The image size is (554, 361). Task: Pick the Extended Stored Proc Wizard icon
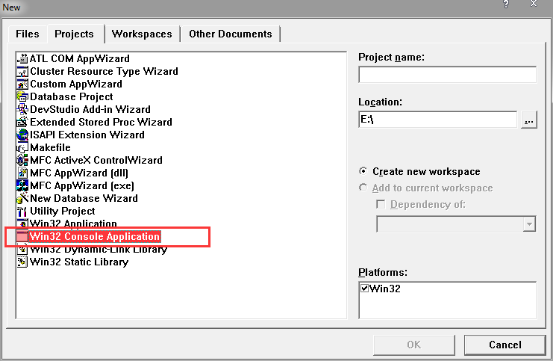tap(22, 122)
